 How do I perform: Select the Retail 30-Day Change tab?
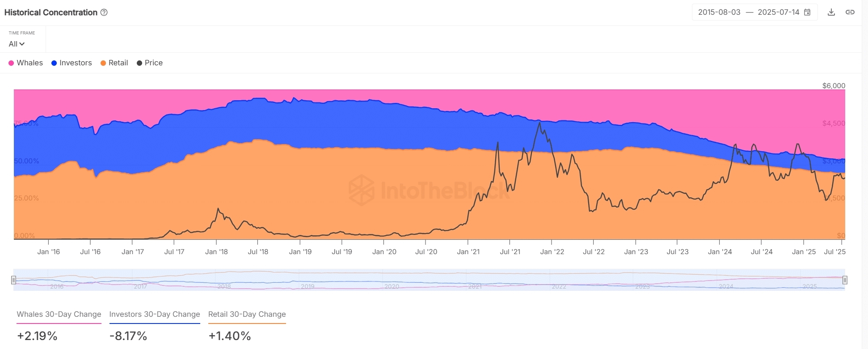(x=247, y=314)
